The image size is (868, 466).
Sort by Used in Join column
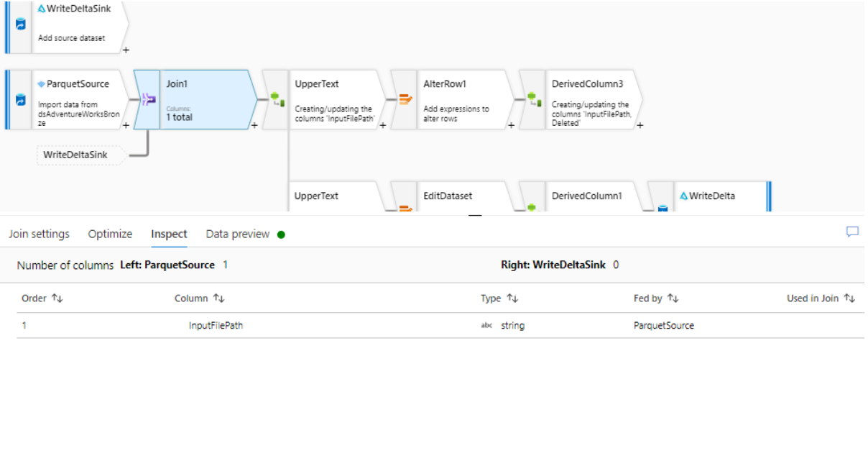849,298
